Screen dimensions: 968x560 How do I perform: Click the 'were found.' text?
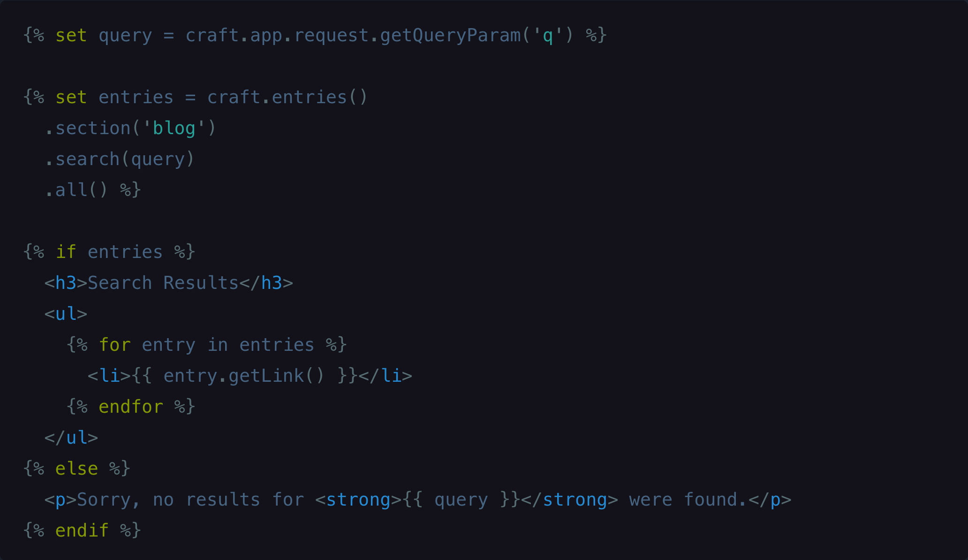pos(688,500)
